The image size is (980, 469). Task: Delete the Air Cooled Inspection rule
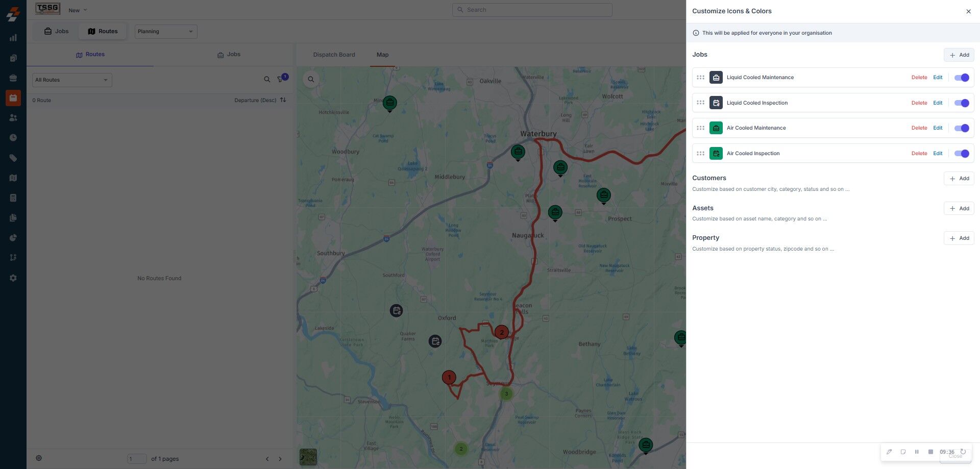[x=919, y=154]
